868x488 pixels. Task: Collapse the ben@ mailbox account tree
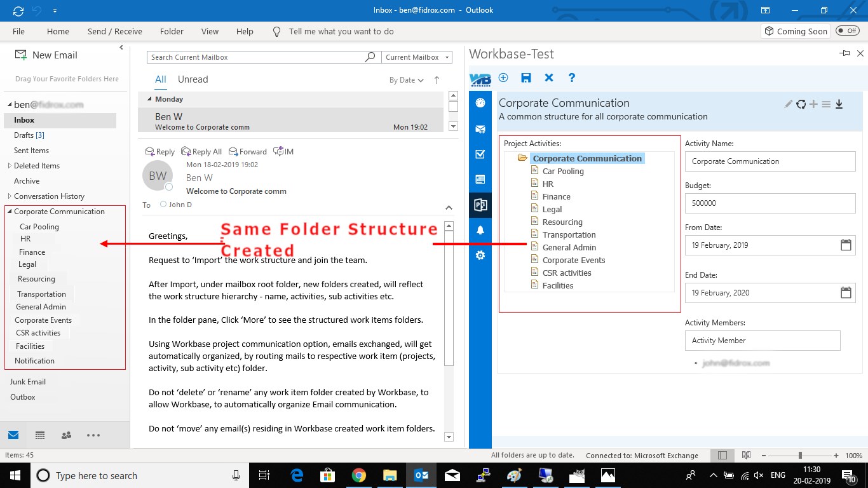[10, 105]
